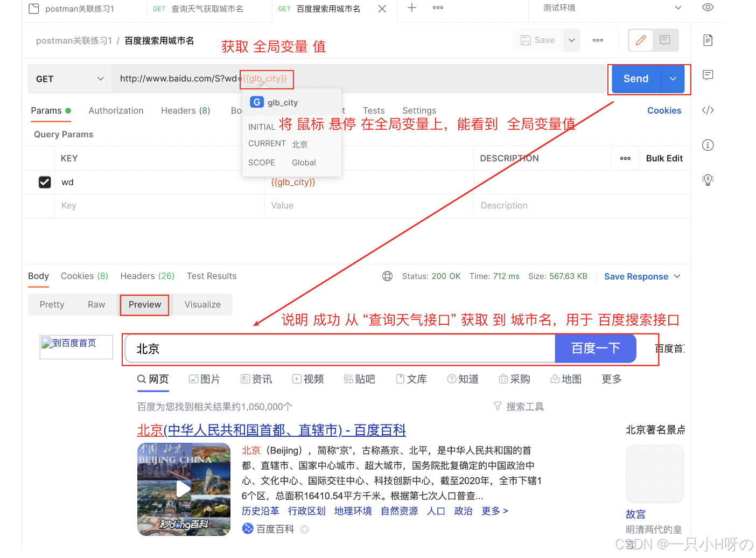Click the network globe icon near Status
The width and height of the screenshot is (756, 558).
pyautogui.click(x=387, y=276)
